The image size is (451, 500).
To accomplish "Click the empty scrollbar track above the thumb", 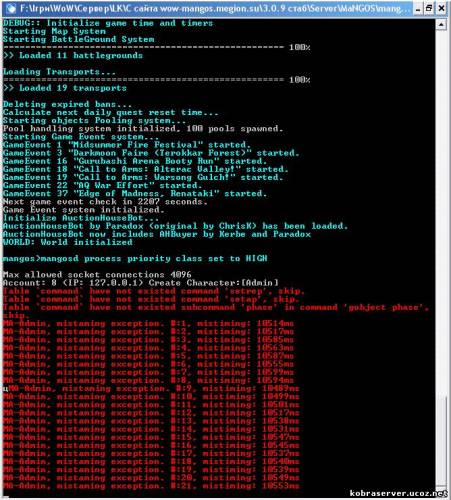I will click(441, 213).
